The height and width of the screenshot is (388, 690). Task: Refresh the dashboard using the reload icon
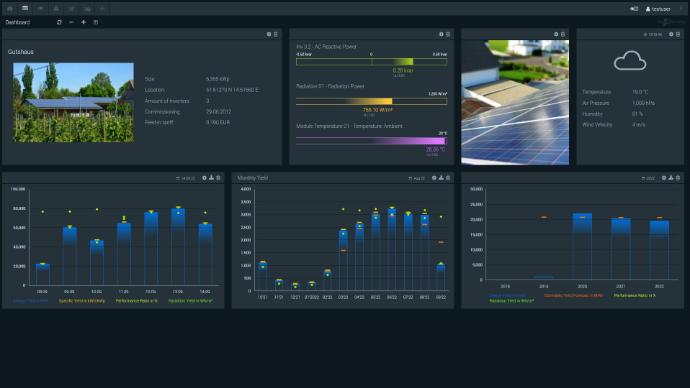click(x=59, y=22)
